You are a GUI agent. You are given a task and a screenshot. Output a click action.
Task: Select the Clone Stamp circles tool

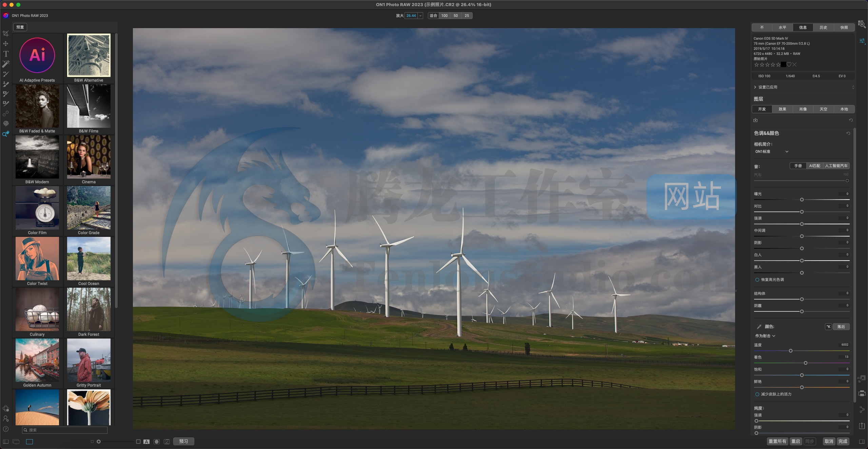click(x=6, y=114)
